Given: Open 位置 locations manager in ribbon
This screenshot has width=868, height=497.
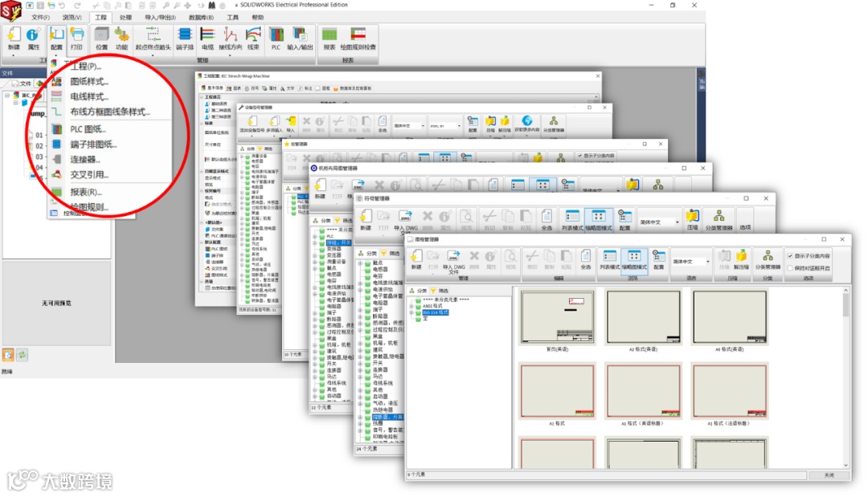Looking at the screenshot, I should click(101, 39).
